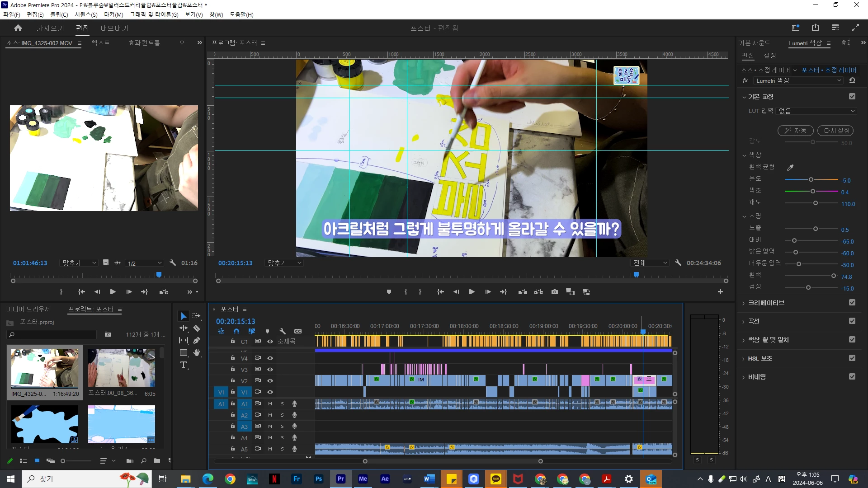The height and width of the screenshot is (488, 868).
Task: Select the Type tool
Action: 184,365
